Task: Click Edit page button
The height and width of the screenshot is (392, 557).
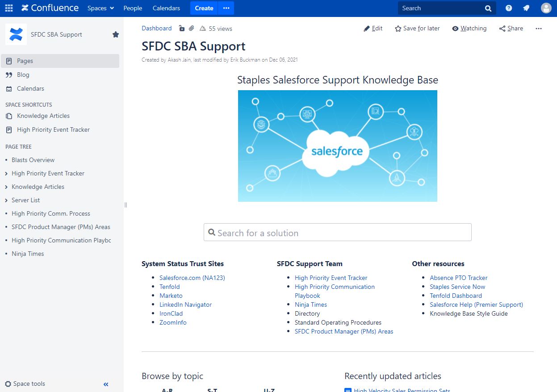Action: click(373, 28)
